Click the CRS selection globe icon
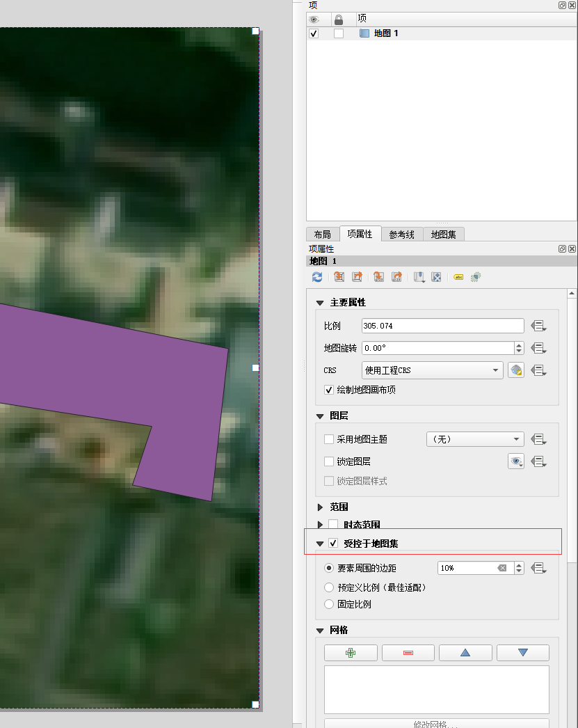 click(515, 370)
